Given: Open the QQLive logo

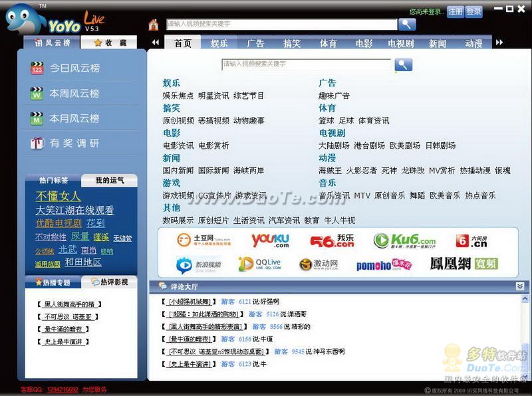Looking at the screenshot, I should click(259, 264).
